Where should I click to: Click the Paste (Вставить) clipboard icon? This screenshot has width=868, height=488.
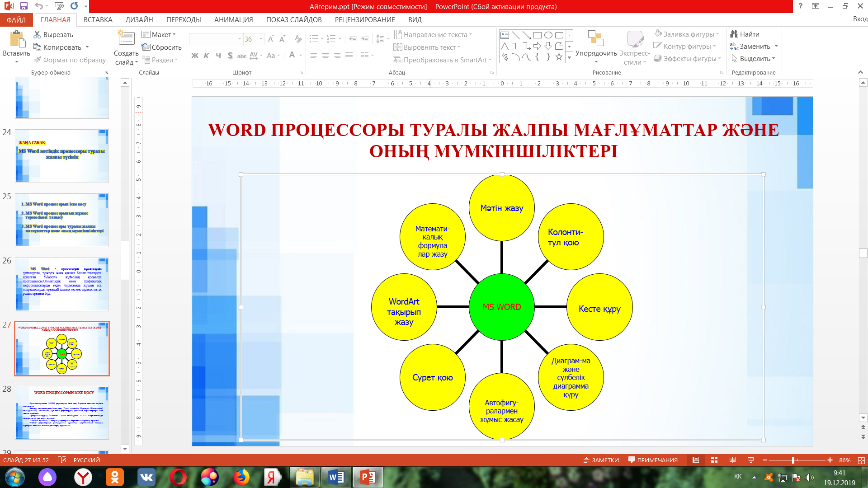[x=17, y=40]
